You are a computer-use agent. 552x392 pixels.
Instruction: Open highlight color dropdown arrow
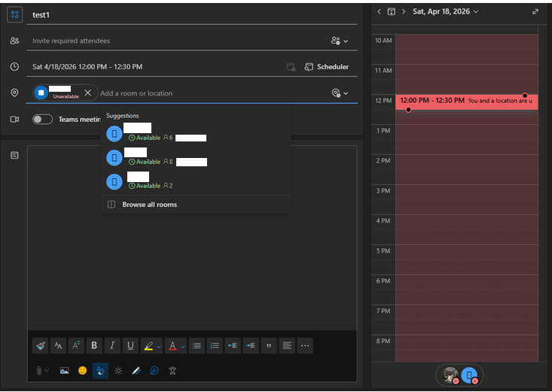point(159,347)
